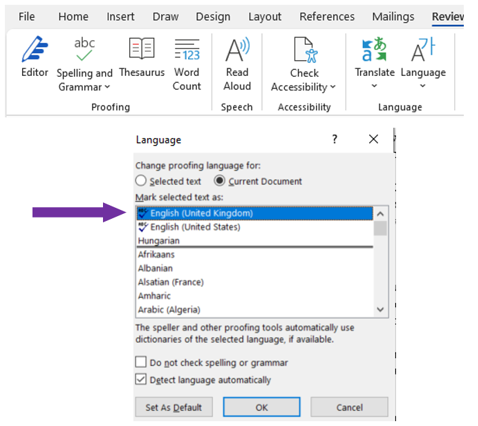
Task: Select Amharic in the language list
Action: click(x=255, y=296)
